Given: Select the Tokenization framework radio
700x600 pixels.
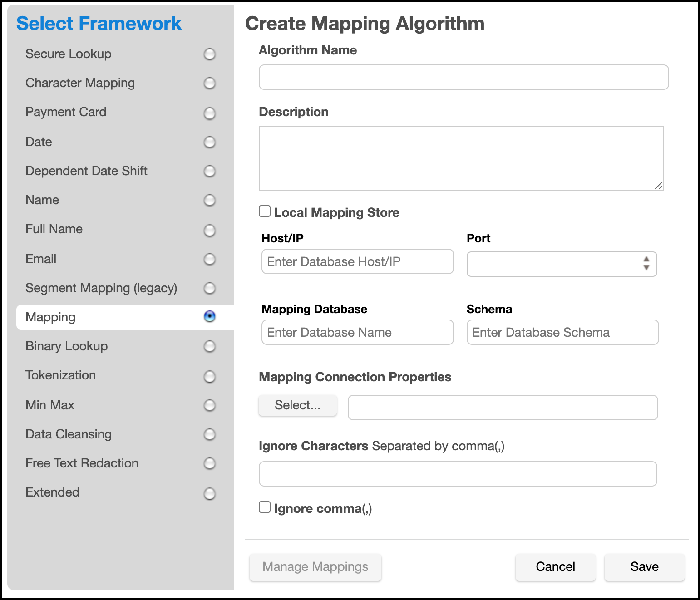Looking at the screenshot, I should click(209, 376).
